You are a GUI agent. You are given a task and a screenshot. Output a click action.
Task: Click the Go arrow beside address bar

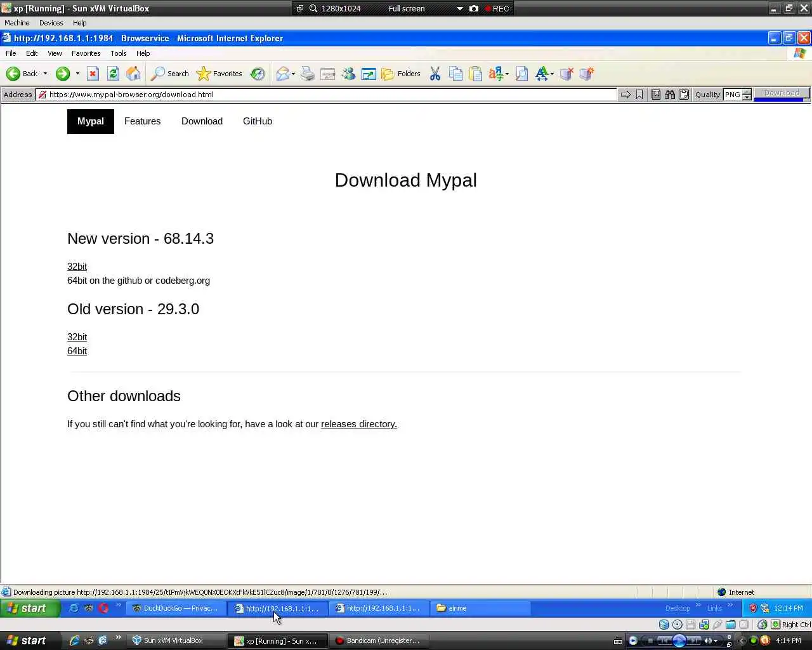click(625, 95)
